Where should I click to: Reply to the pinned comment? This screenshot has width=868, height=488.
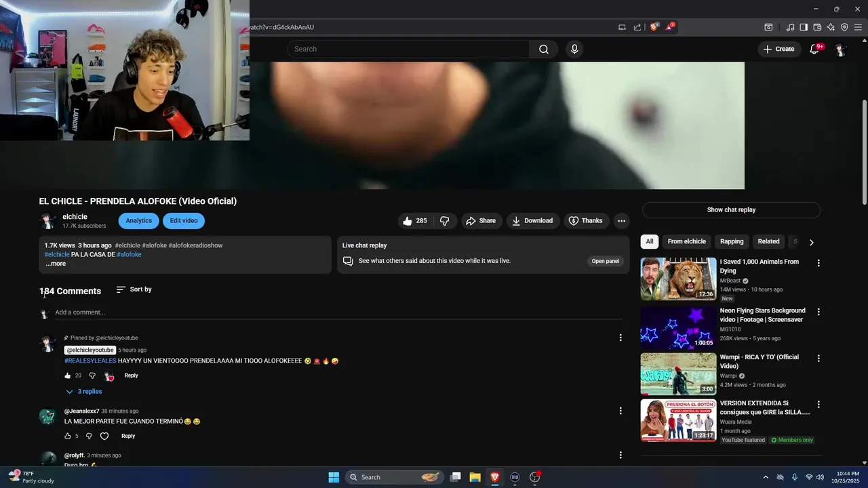pyautogui.click(x=131, y=375)
